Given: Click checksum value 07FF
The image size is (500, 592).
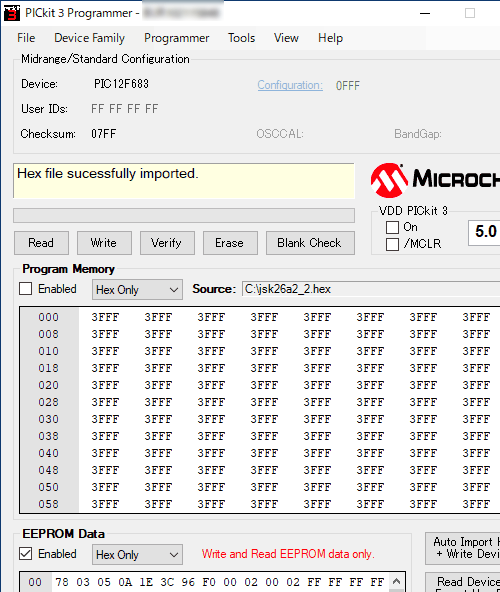Looking at the screenshot, I should tap(103, 134).
